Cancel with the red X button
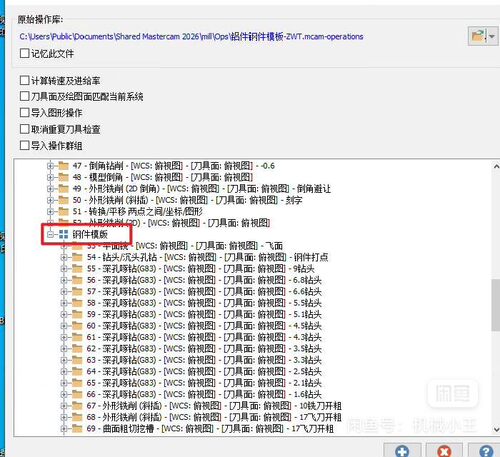The image size is (500, 457). (x=444, y=451)
